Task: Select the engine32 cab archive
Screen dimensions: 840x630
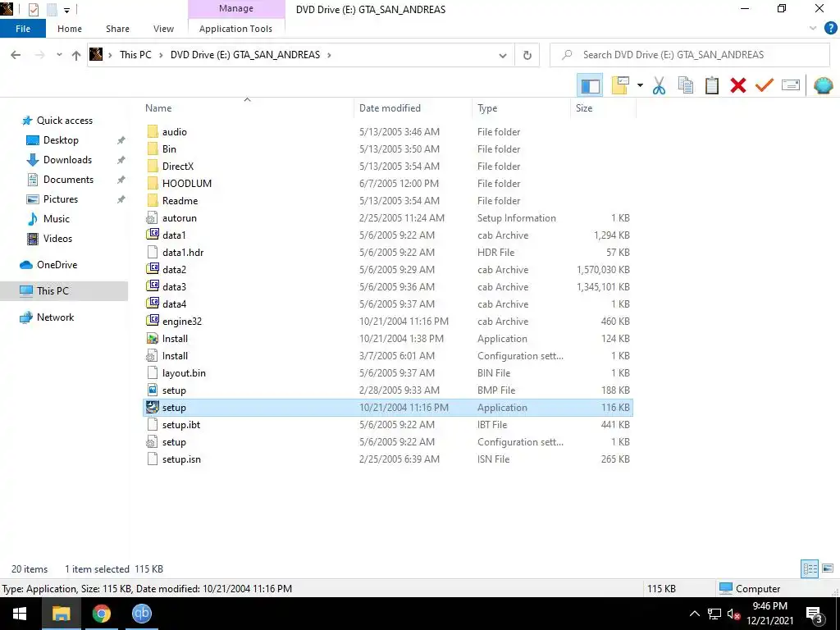Action: [182, 322]
